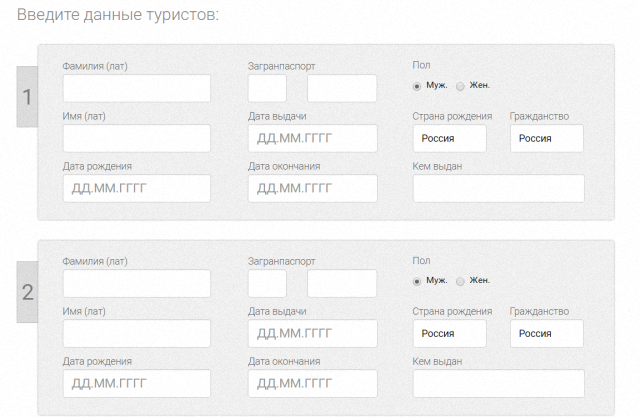This screenshot has height=417, width=640.
Task: Open Страна рождения field for tourist 2
Action: [x=449, y=333]
